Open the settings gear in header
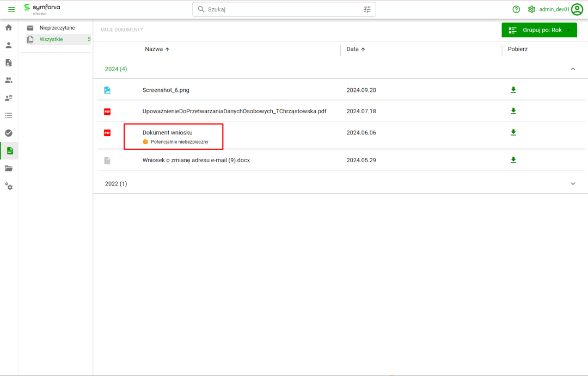588x376 pixels. [532, 9]
